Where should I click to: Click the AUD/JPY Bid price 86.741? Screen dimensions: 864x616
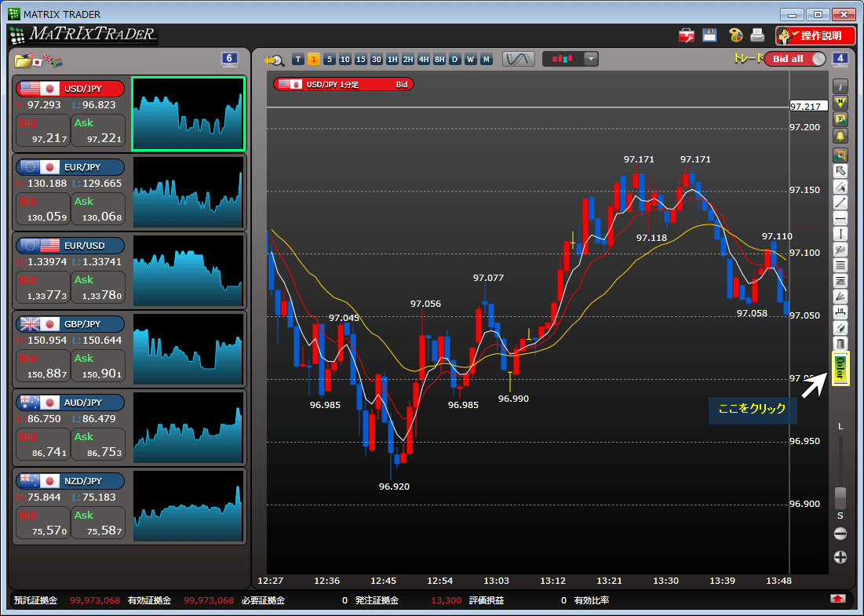click(43, 445)
